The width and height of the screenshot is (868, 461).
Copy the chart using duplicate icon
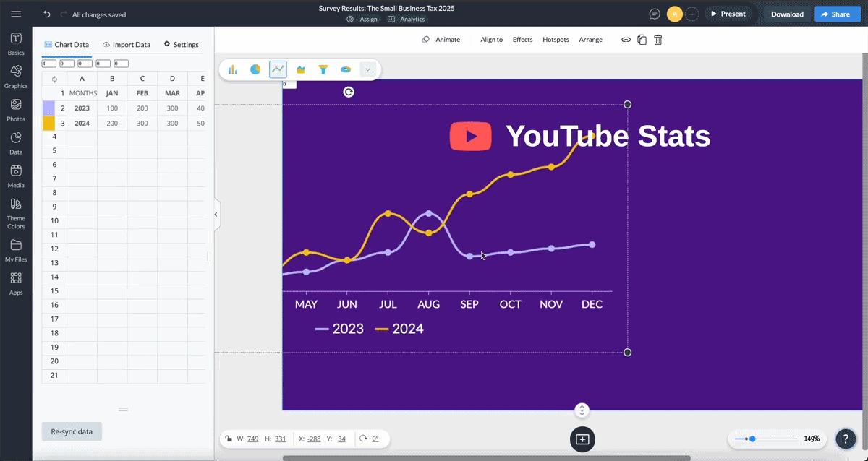[x=642, y=40]
